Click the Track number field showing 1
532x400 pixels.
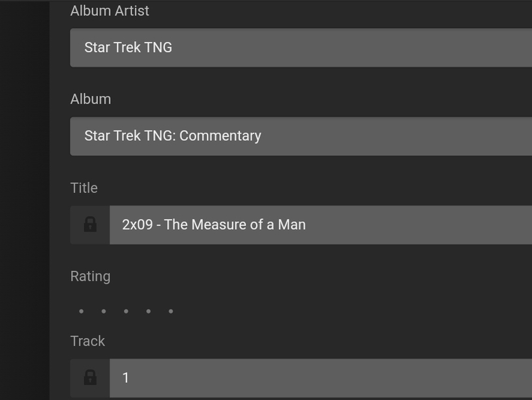(x=326, y=377)
